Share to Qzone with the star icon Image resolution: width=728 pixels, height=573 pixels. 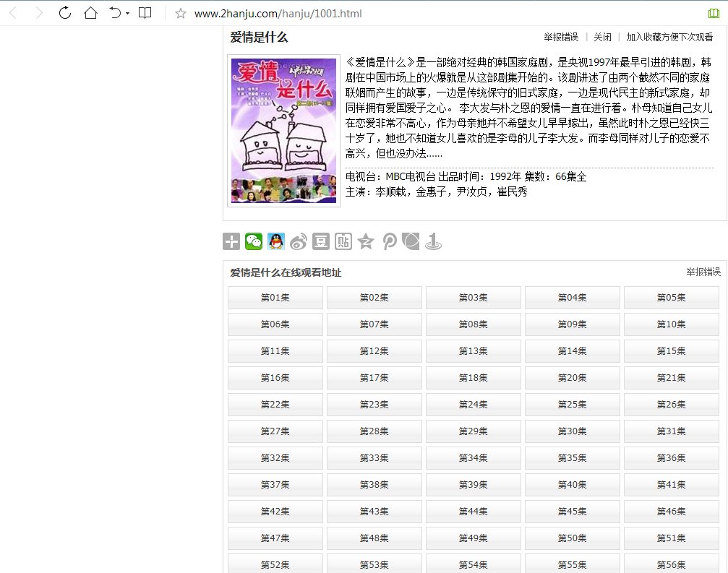tap(366, 241)
